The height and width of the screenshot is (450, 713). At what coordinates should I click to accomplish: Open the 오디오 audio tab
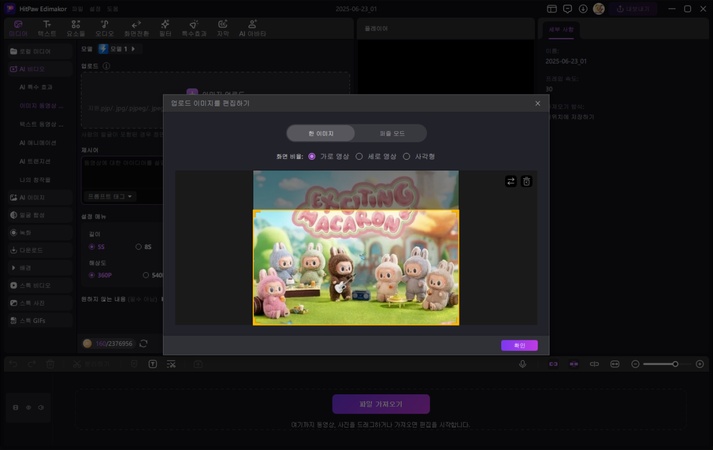pos(104,28)
